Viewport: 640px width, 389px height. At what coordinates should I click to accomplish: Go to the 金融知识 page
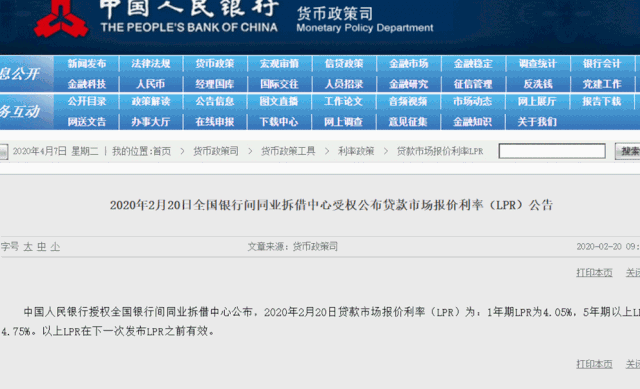coord(473,122)
